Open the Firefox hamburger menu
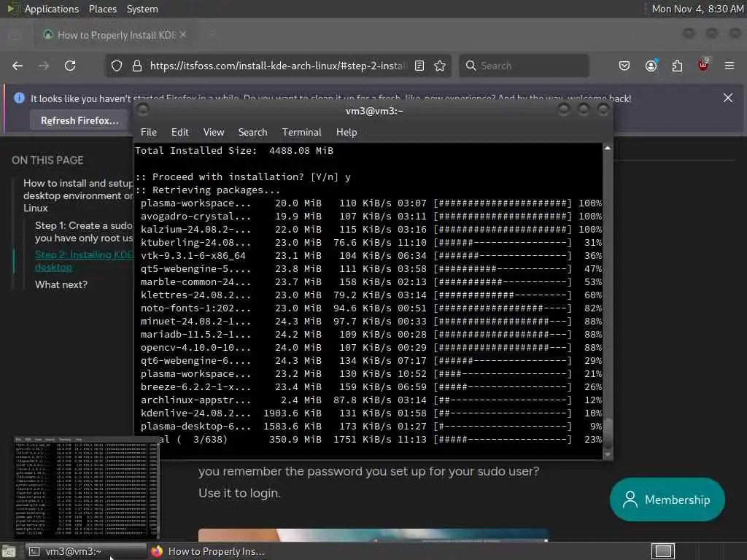747x560 pixels. click(729, 66)
